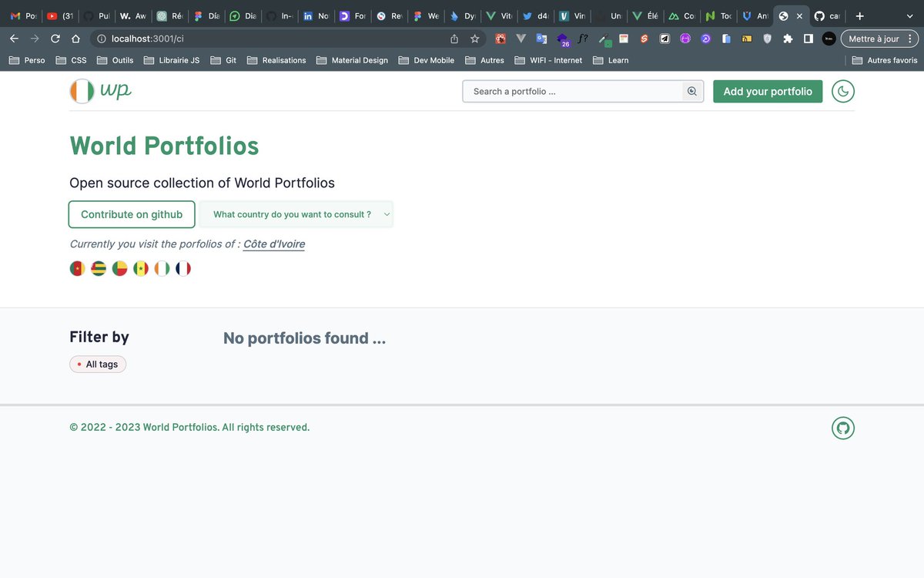Click the No portfolios found text
The image size is (924, 578).
[x=304, y=338]
